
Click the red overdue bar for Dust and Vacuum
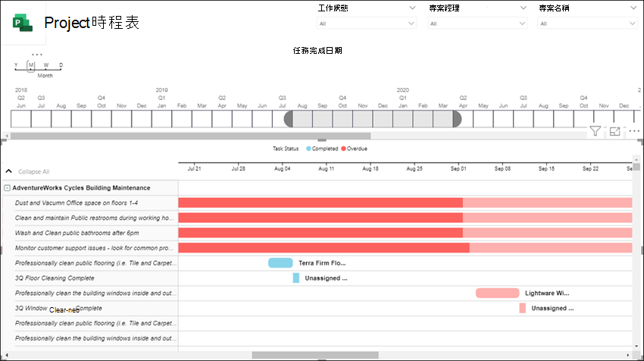[x=320, y=202]
